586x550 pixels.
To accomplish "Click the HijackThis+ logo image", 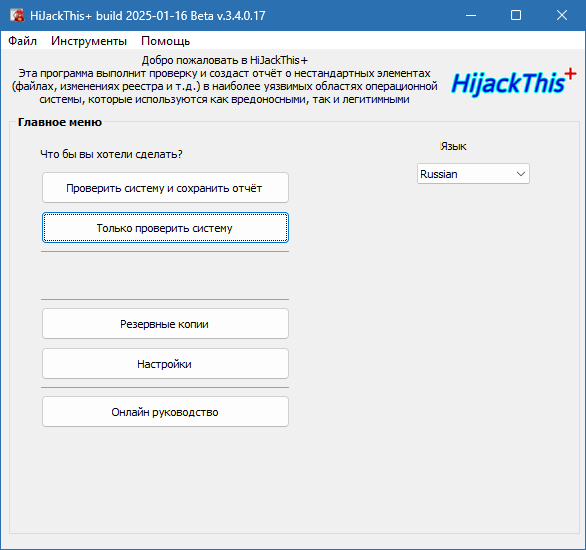I will pyautogui.click(x=513, y=82).
